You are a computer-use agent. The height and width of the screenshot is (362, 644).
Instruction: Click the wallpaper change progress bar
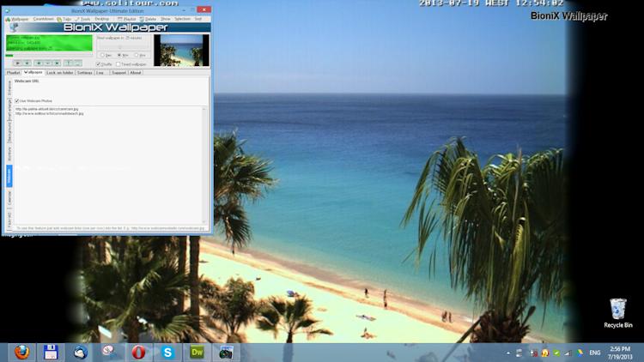coord(49,55)
